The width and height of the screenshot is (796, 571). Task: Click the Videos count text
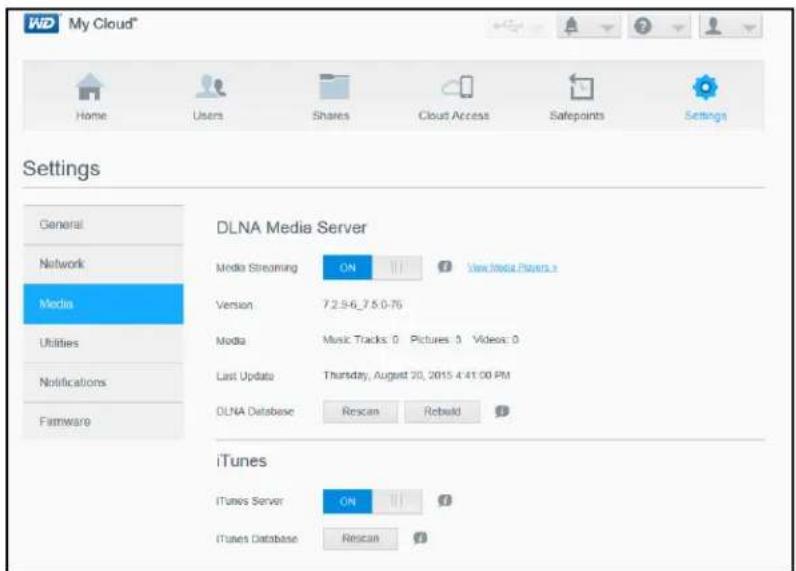495,339
